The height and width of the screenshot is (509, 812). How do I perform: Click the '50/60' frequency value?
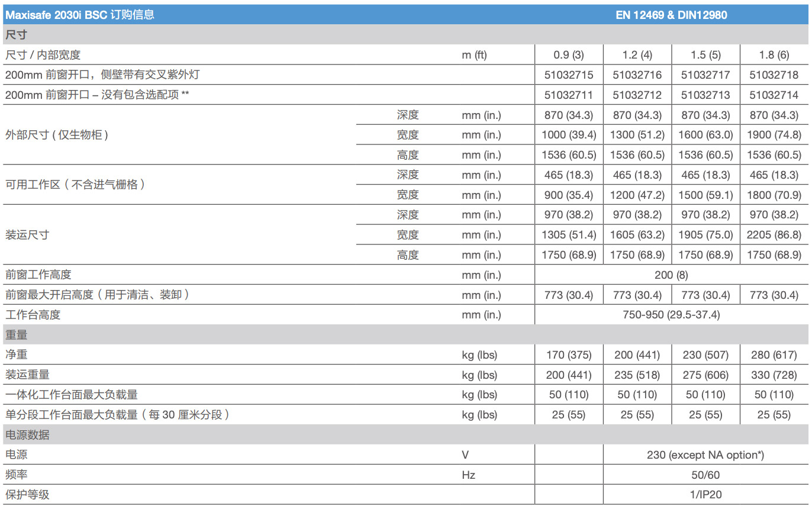click(705, 475)
